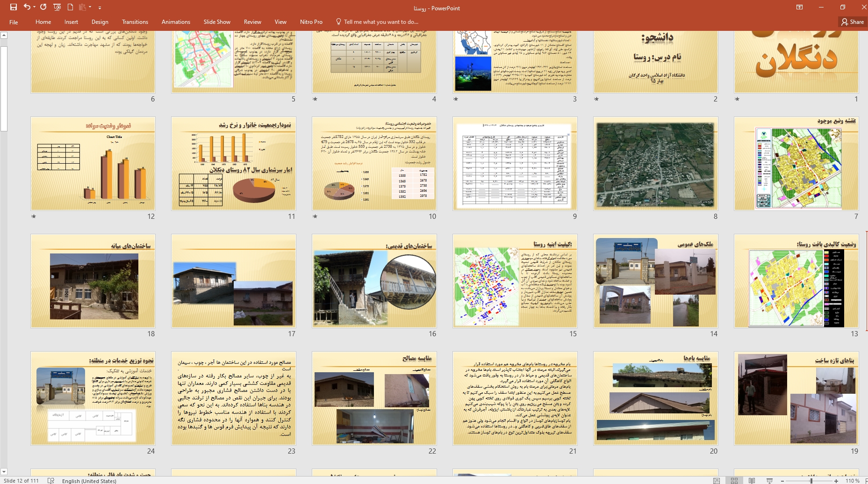Click the New blank presentation icon
Screen dimensions: 868x484
pos(70,7)
